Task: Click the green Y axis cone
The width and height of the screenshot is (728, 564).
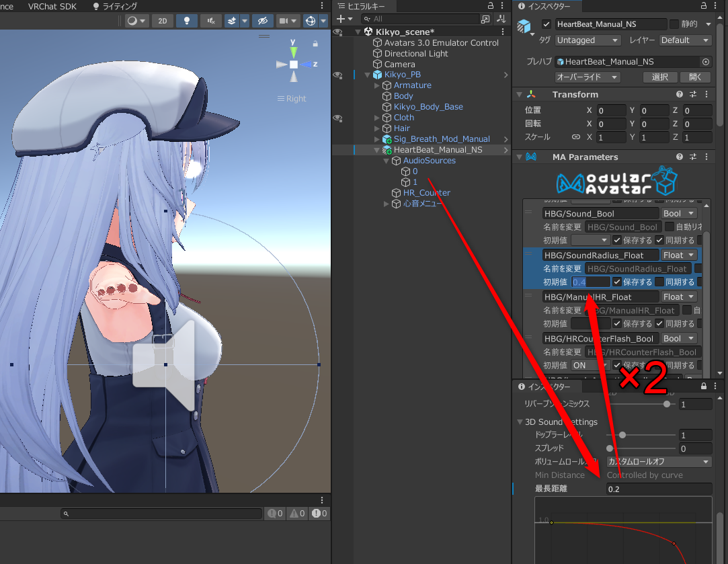Action: click(293, 52)
